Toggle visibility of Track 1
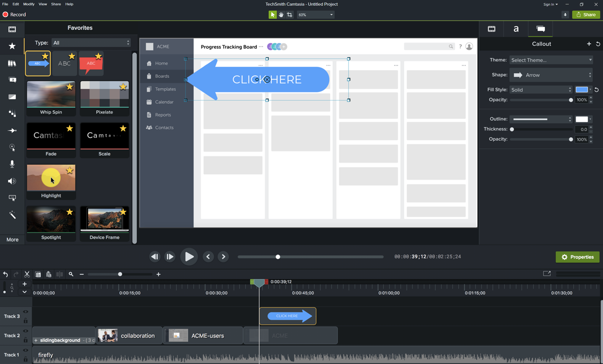The height and width of the screenshot is (364, 603). [26, 350]
